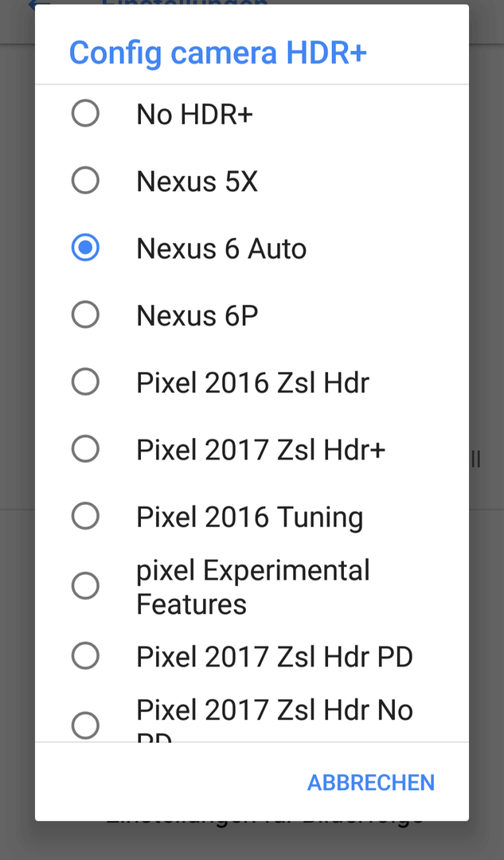504x860 pixels.
Task: Tap the "pixel Experimental Features" text label
Action: pos(252,587)
